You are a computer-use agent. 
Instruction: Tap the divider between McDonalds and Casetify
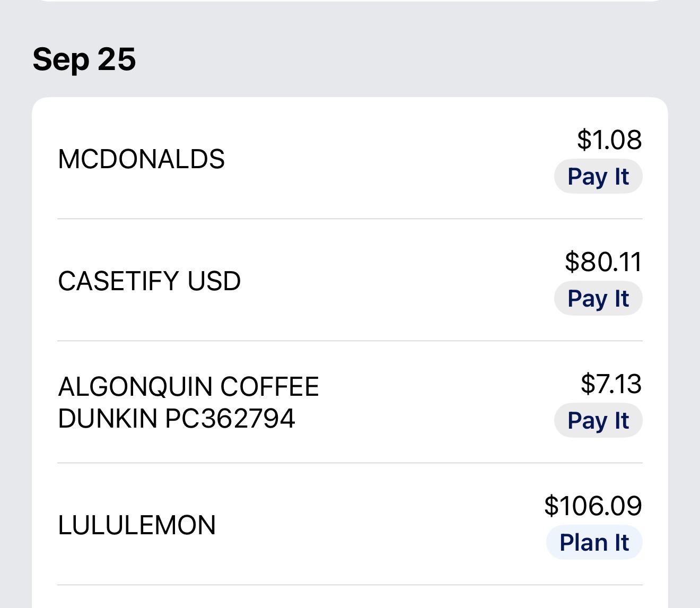(350, 219)
